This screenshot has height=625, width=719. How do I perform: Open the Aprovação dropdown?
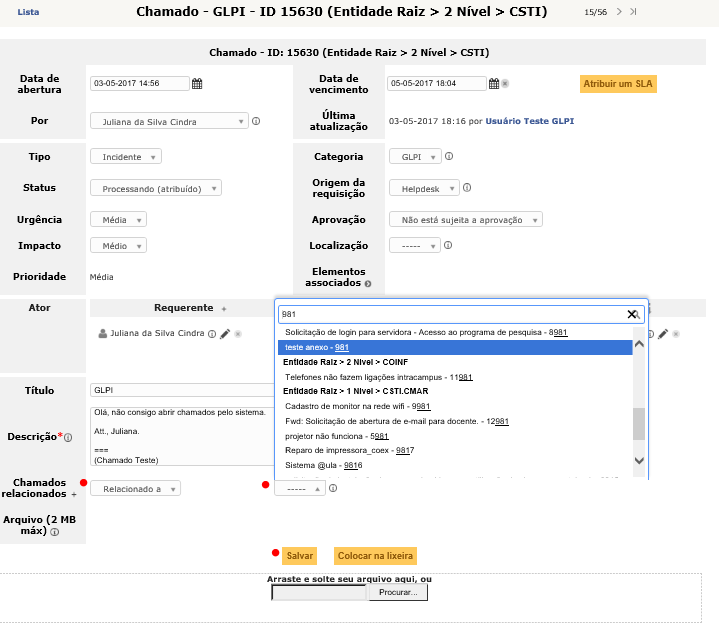coord(465,220)
